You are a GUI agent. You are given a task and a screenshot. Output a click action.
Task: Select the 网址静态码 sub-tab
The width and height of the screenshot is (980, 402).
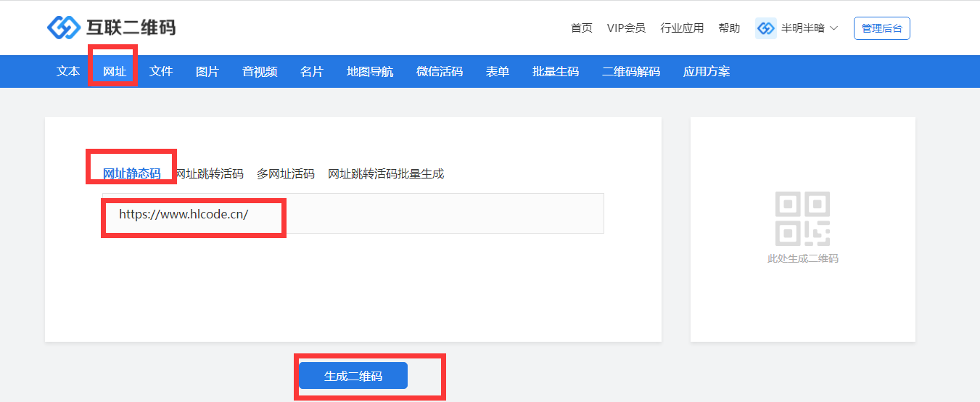[131, 173]
